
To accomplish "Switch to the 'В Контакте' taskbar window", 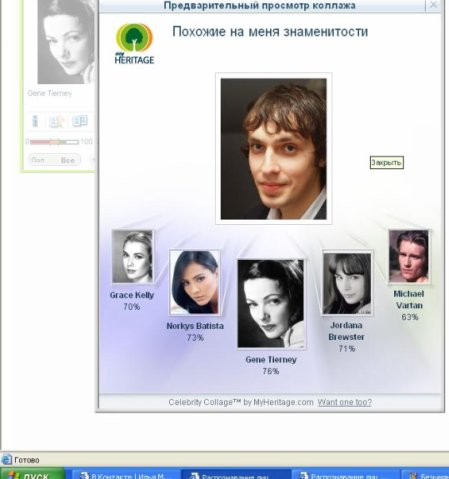I will tap(126, 475).
